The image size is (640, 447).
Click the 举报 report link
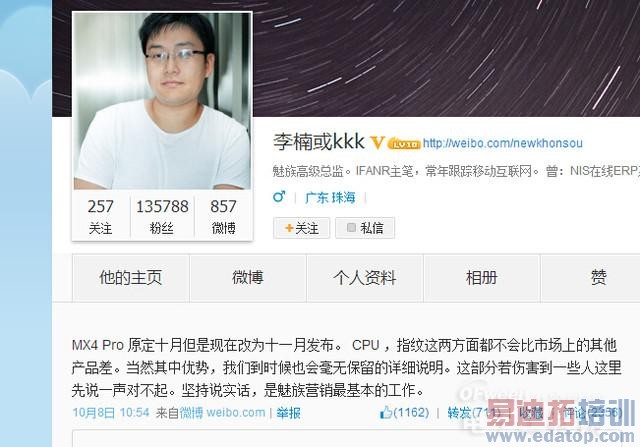[x=288, y=413]
